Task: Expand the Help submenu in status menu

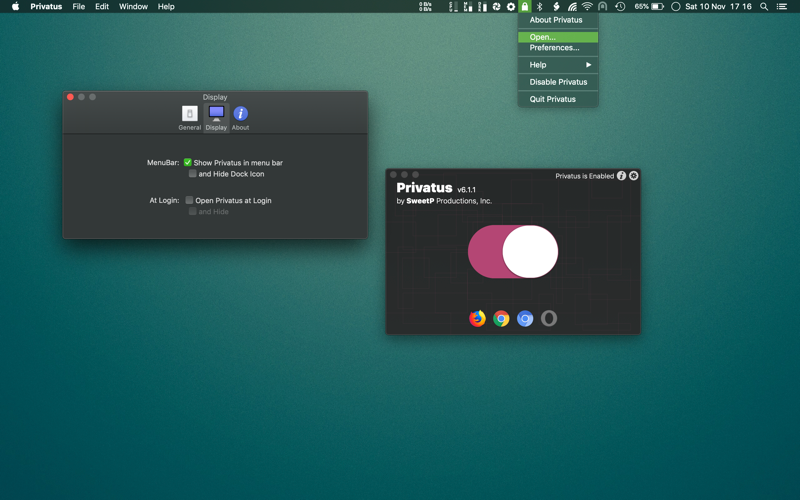Action: tap(558, 65)
